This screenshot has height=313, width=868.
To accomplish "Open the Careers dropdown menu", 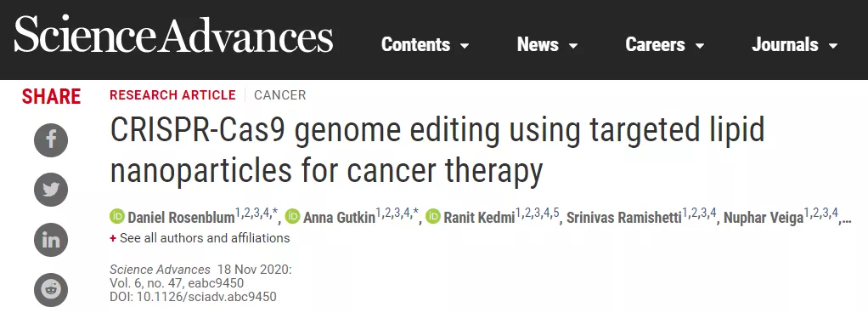I will tap(665, 45).
